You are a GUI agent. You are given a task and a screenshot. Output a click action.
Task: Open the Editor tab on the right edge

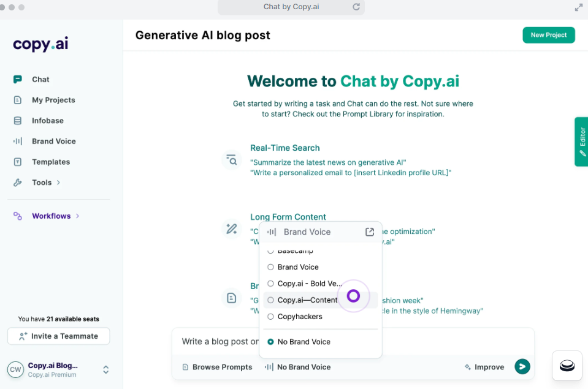581,142
